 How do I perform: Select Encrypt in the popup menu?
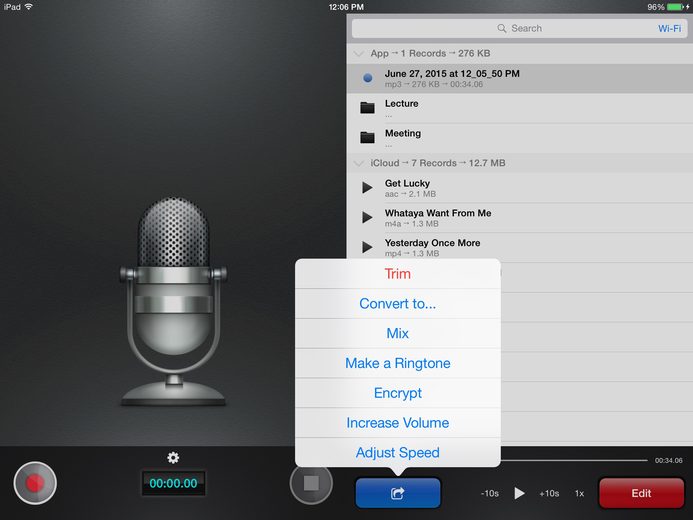click(398, 393)
